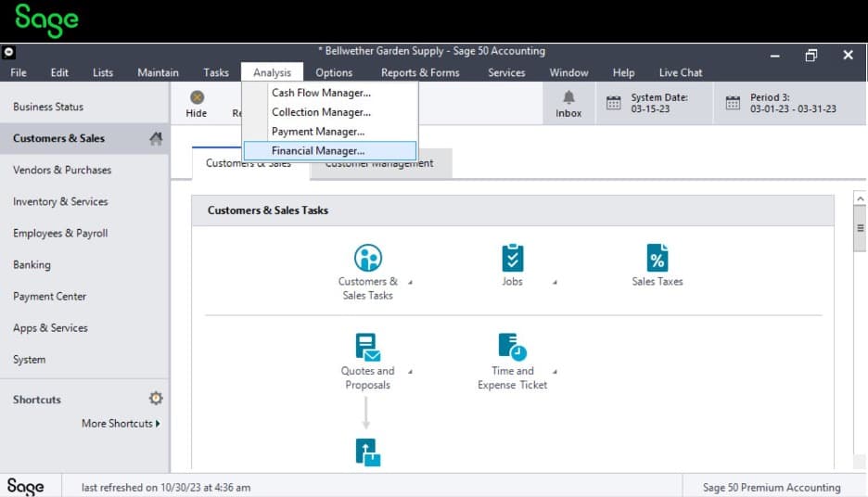Open the Live Chat menu
The image size is (868, 497).
coord(681,72)
